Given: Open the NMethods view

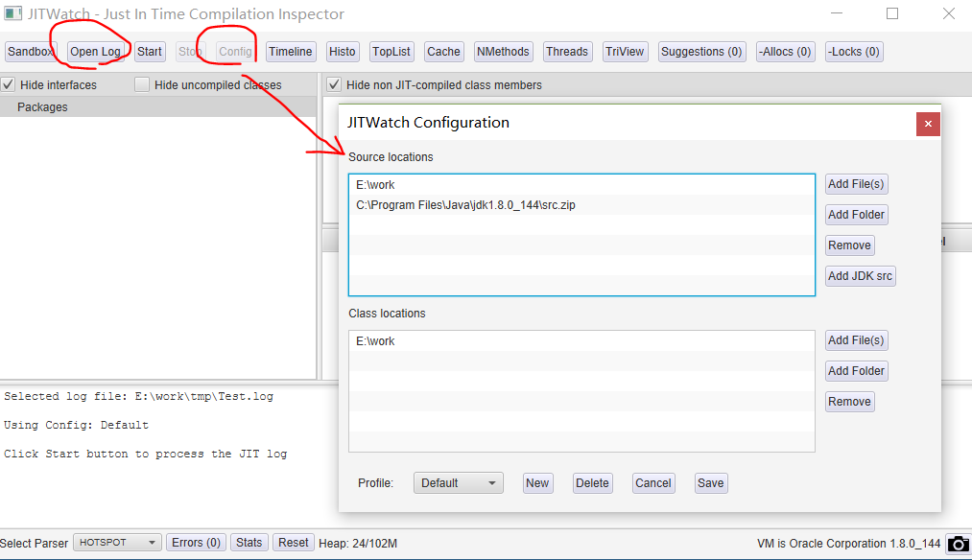Looking at the screenshot, I should [x=503, y=52].
